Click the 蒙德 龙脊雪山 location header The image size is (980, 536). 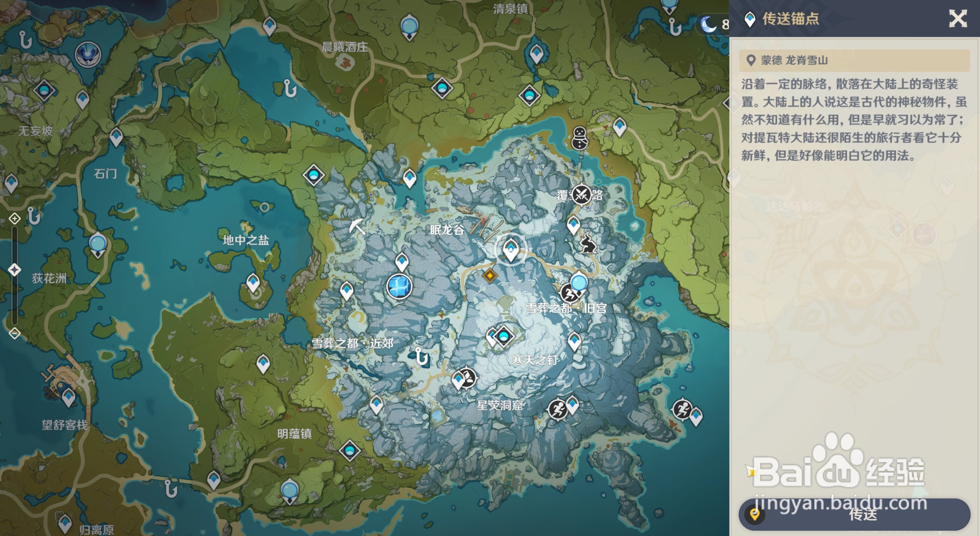point(854,60)
